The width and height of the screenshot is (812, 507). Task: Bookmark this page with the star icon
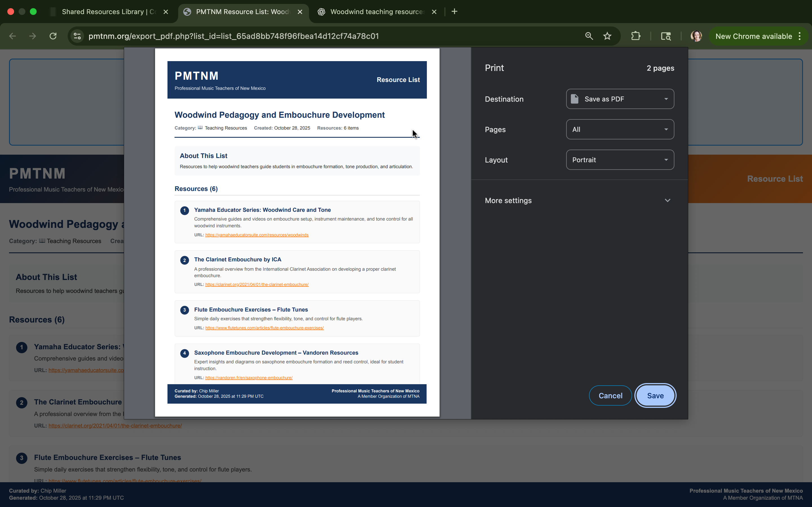point(607,36)
